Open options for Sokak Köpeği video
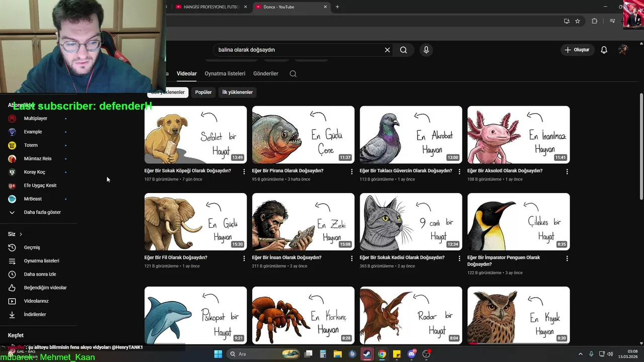The image size is (644, 362). coord(244,171)
